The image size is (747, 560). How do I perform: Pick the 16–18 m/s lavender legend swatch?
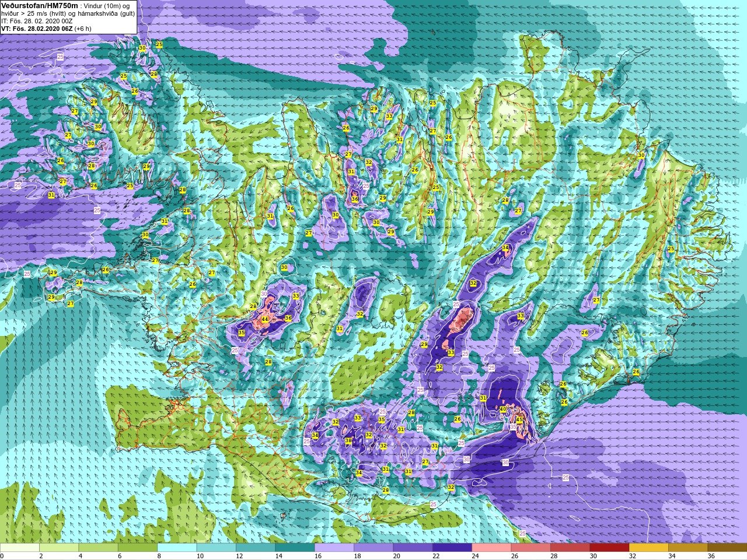[x=334, y=548]
